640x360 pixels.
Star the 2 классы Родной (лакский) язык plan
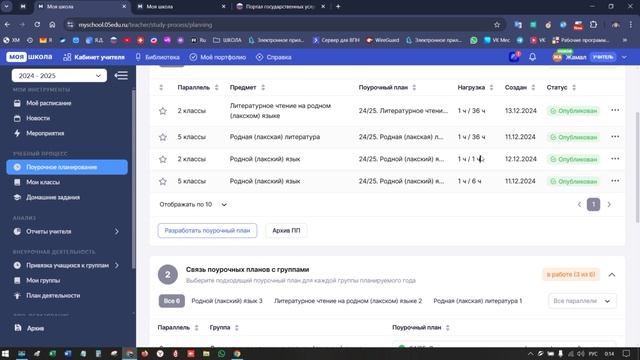[163, 159]
